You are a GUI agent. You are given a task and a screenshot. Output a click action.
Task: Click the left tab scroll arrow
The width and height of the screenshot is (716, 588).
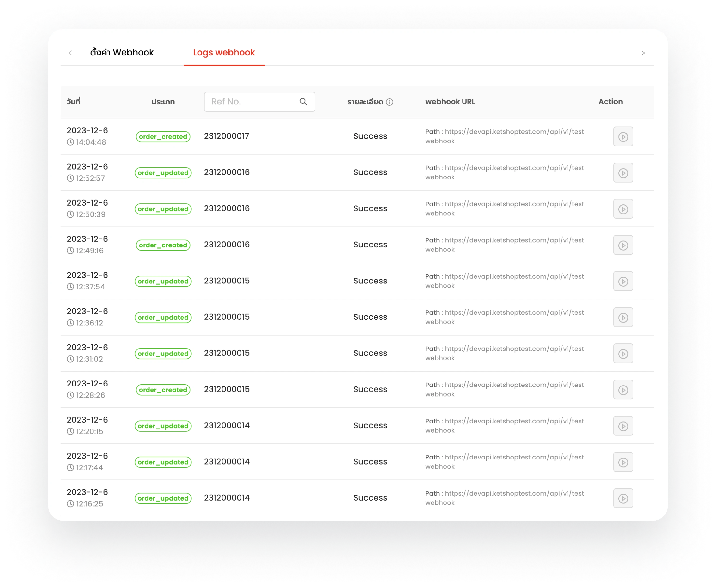[70, 53]
